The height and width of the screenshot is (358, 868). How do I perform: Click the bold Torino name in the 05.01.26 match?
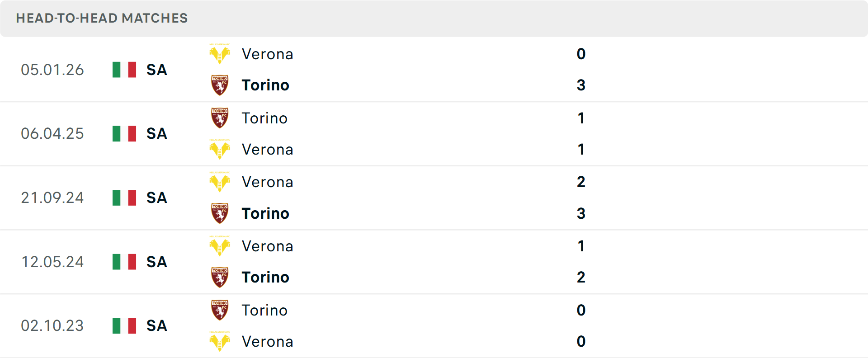coord(265,85)
